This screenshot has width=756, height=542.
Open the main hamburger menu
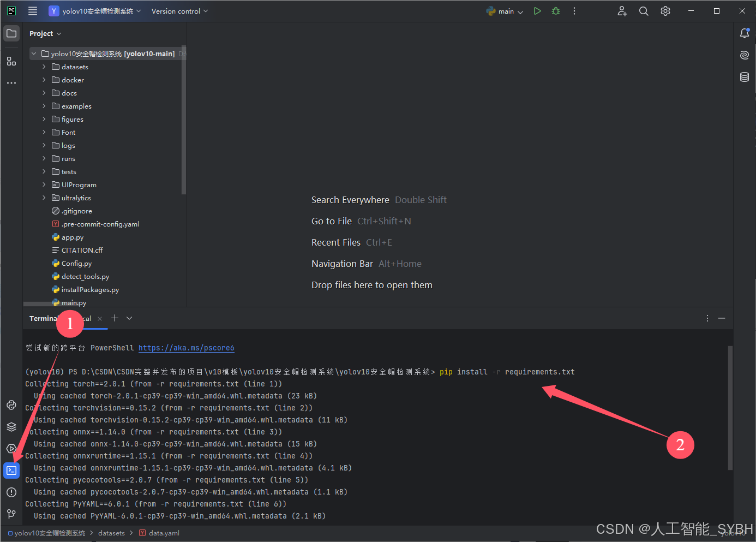pyautogui.click(x=33, y=11)
